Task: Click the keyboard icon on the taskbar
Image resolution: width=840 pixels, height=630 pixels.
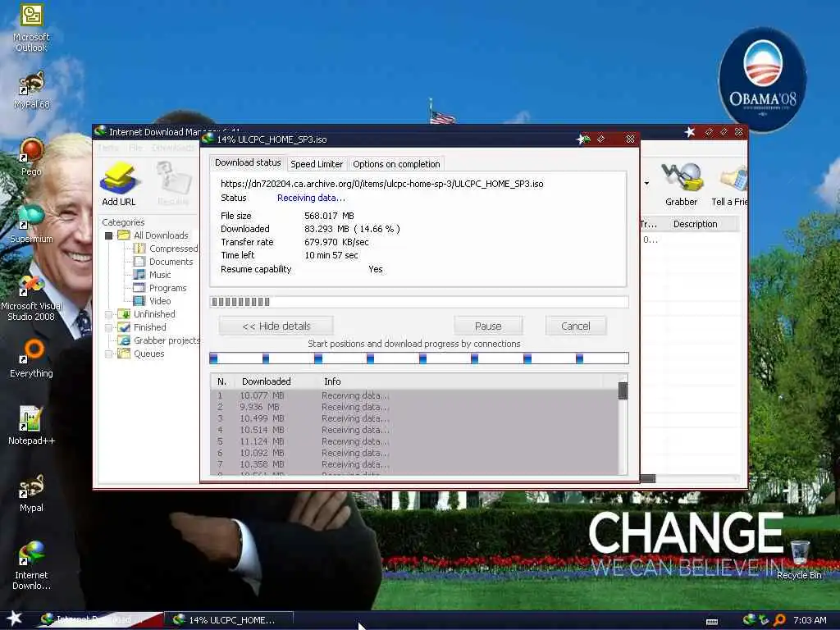Action: click(x=712, y=622)
